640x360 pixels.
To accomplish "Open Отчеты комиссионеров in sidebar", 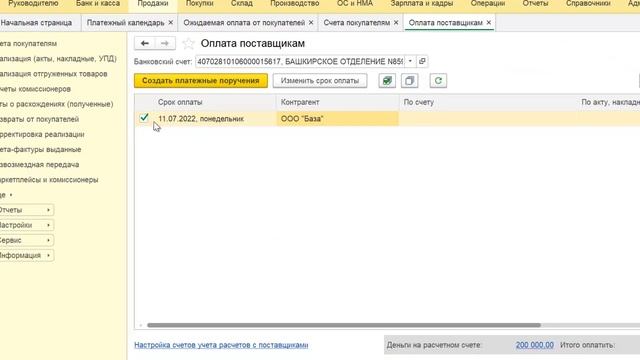I will pyautogui.click(x=35, y=89).
